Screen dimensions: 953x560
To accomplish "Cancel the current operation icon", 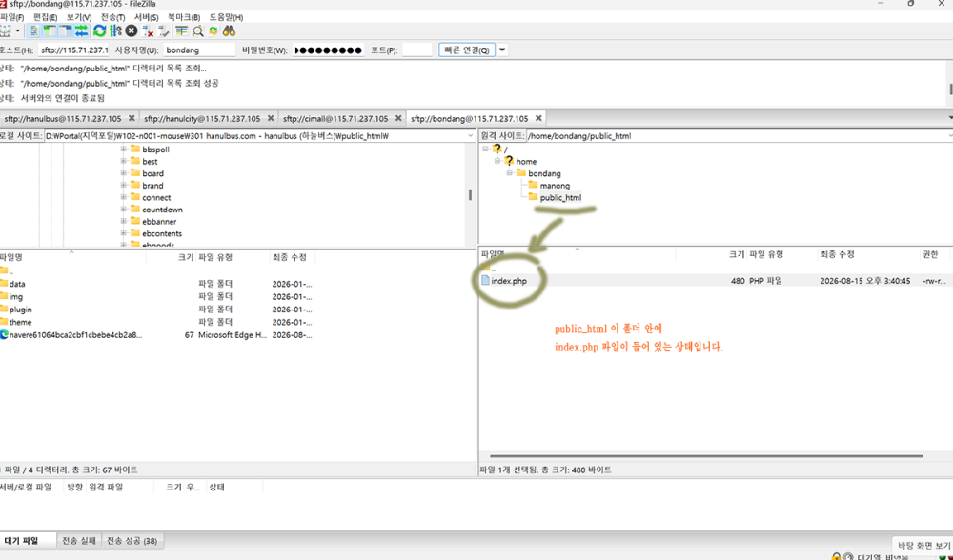I will pos(132,30).
